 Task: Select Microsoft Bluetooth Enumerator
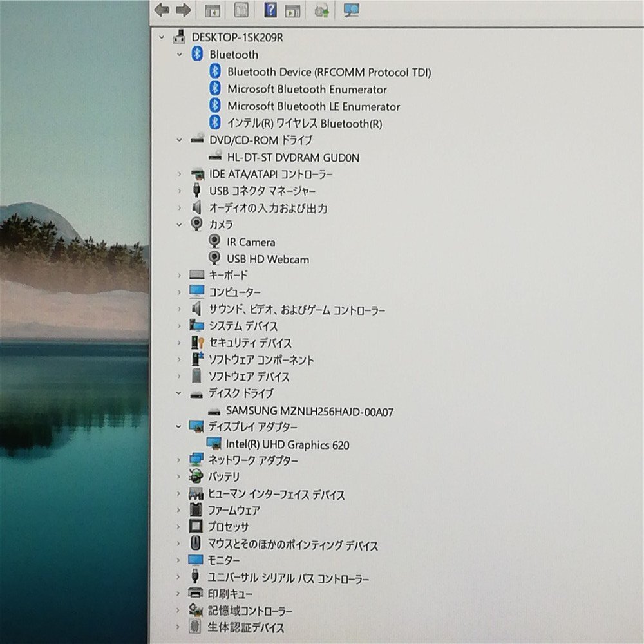[307, 89]
